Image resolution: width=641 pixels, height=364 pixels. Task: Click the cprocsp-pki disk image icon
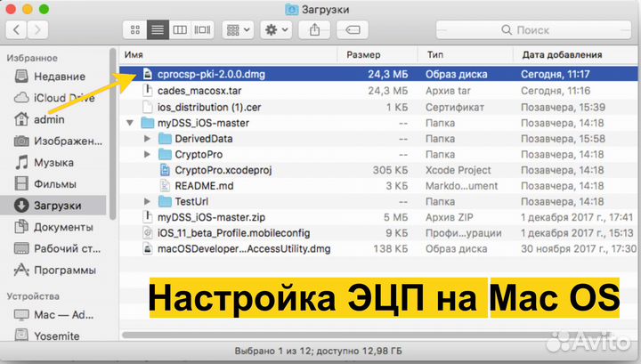(148, 74)
